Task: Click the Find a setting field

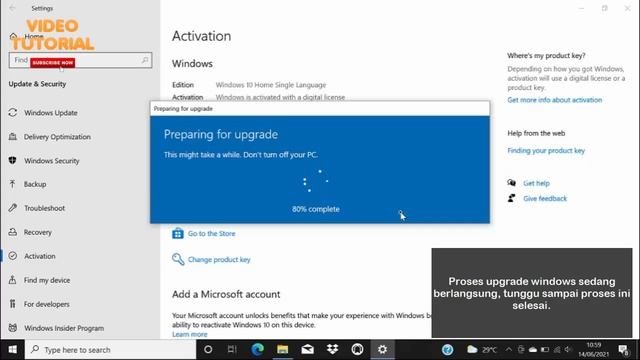Action: click(80, 60)
